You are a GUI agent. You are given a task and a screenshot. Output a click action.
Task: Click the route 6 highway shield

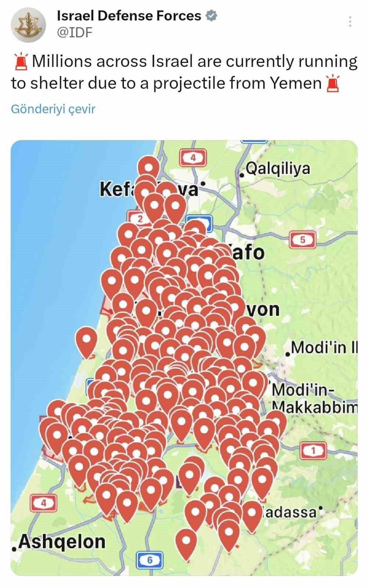[x=149, y=560]
